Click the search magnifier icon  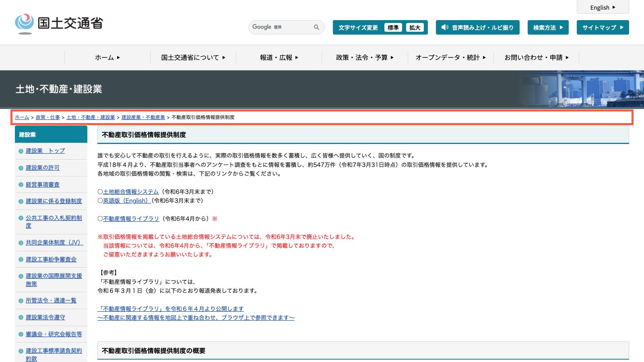pos(316,27)
